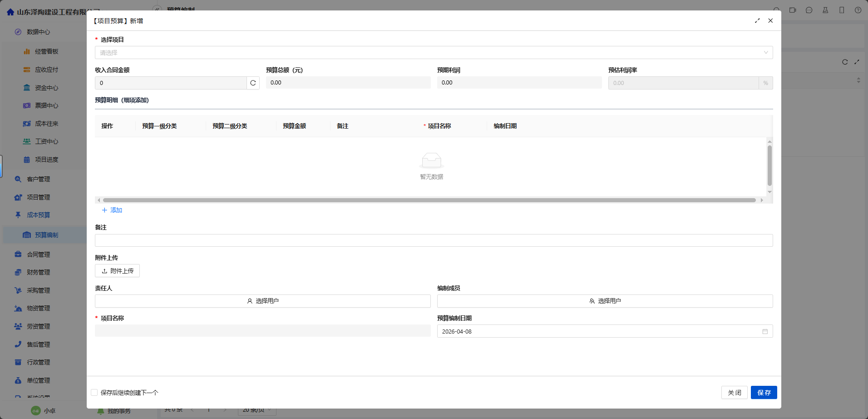Click refresh icon beside 收入合同金额 field
This screenshot has height=419, width=868.
click(253, 83)
